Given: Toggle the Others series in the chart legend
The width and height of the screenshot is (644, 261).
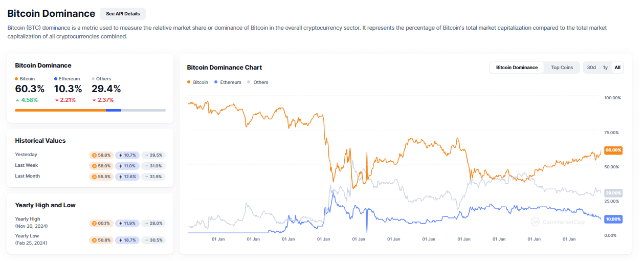Looking at the screenshot, I should click(258, 82).
